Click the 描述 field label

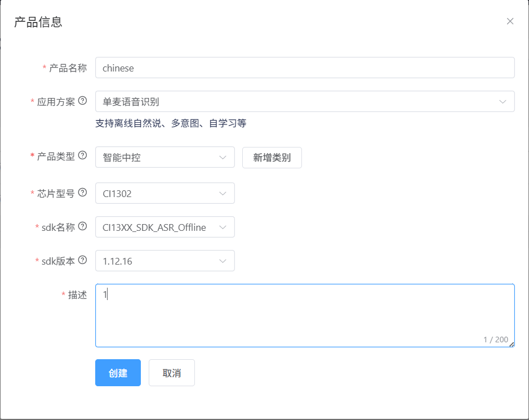point(77,295)
